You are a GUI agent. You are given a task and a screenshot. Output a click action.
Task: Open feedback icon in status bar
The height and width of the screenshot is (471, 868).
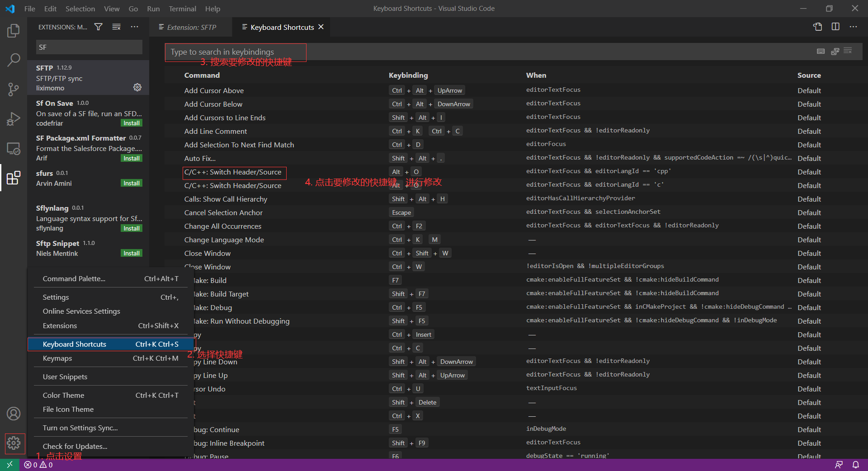(839, 465)
